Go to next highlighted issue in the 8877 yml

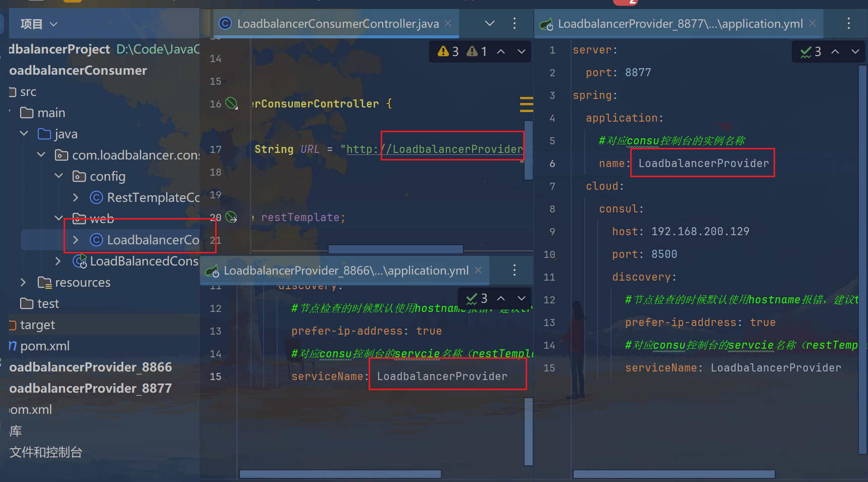(855, 51)
